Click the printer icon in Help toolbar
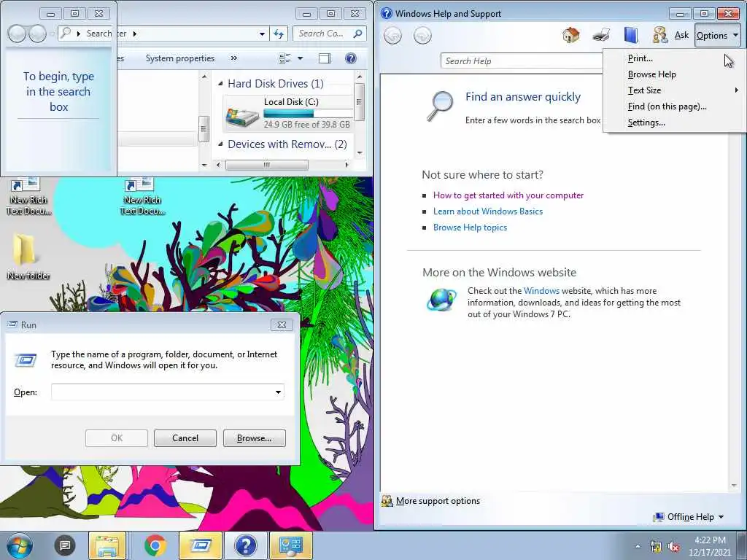This screenshot has height=560, width=747. [x=601, y=35]
